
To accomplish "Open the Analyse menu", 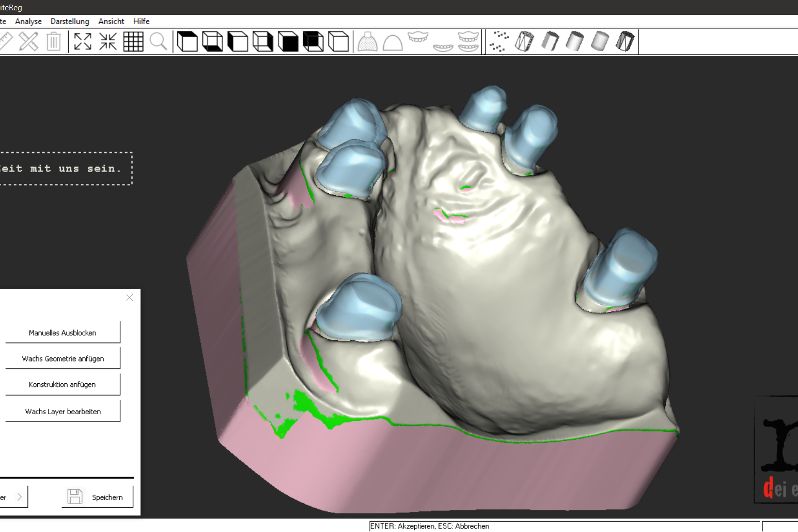I will tap(28, 21).
